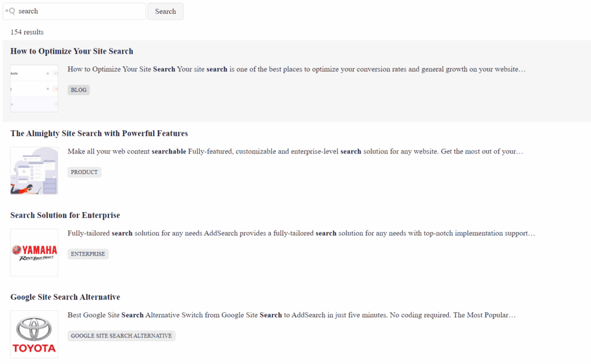Viewport: 591px width, 364px height.
Task: Select the GOOGLE SITE SEARCH ALTERNATIVE tag
Action: pos(121,336)
